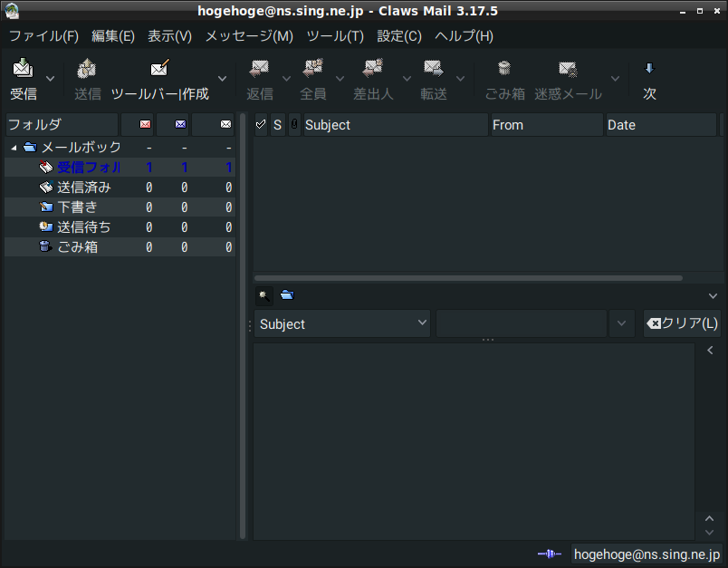Click the Claws Mail window title icon

(12, 11)
